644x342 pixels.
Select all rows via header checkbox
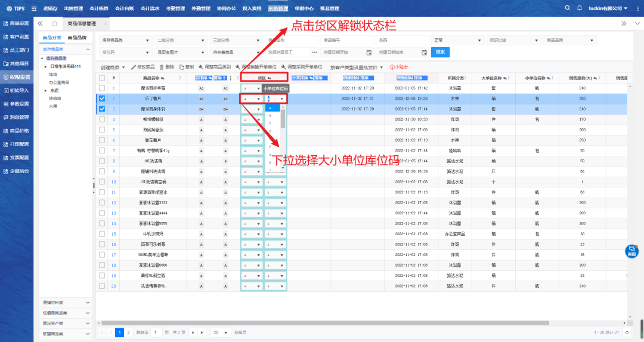102,78
